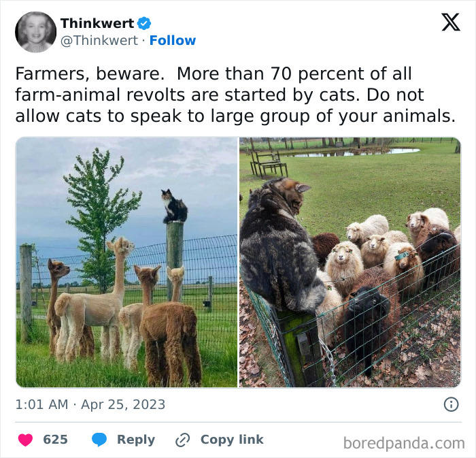The width and height of the screenshot is (476, 458).
Task: Click the Thinkwert display name
Action: click(97, 23)
